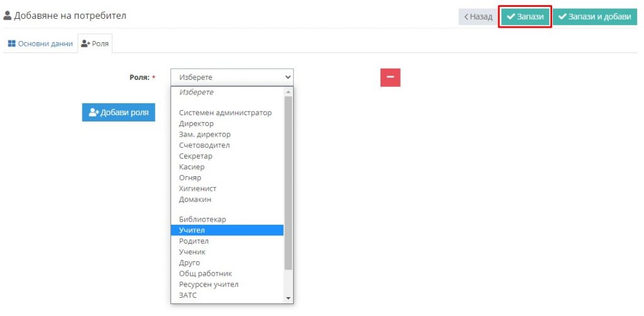
Task: Click Save and add (Запази и добави) button
Action: pos(594,17)
